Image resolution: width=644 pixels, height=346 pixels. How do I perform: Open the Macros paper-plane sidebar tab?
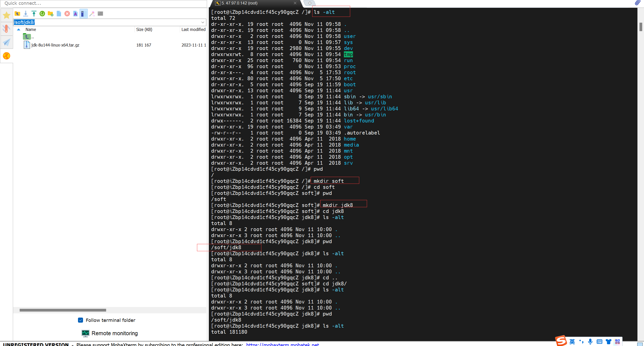pyautogui.click(x=7, y=42)
